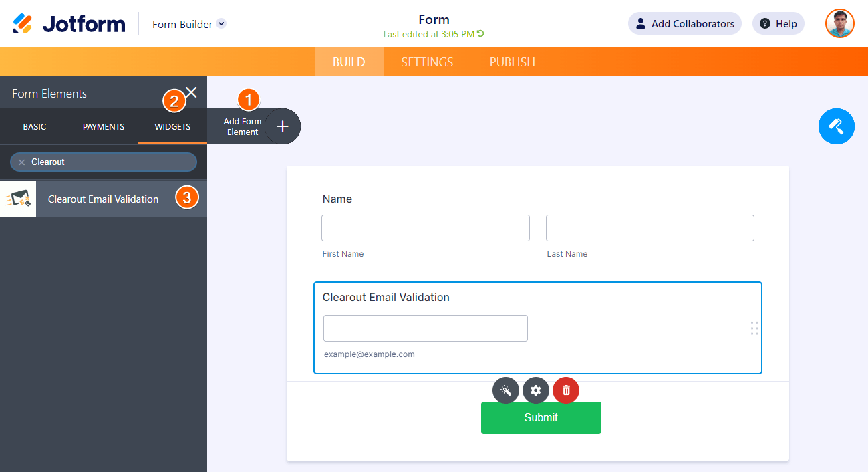The image size is (868, 472).
Task: Click the Jotform logo
Action: click(69, 24)
